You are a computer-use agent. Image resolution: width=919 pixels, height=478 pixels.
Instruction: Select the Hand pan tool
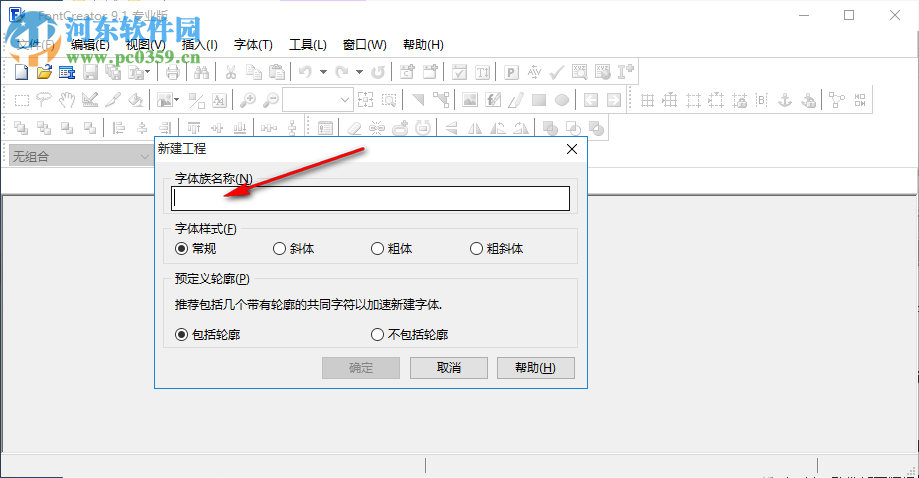[67, 100]
